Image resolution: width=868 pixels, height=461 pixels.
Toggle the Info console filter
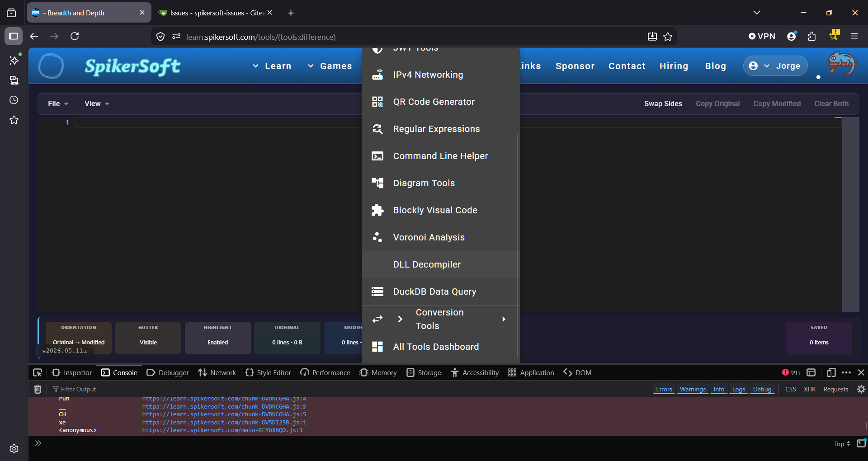coord(719,389)
